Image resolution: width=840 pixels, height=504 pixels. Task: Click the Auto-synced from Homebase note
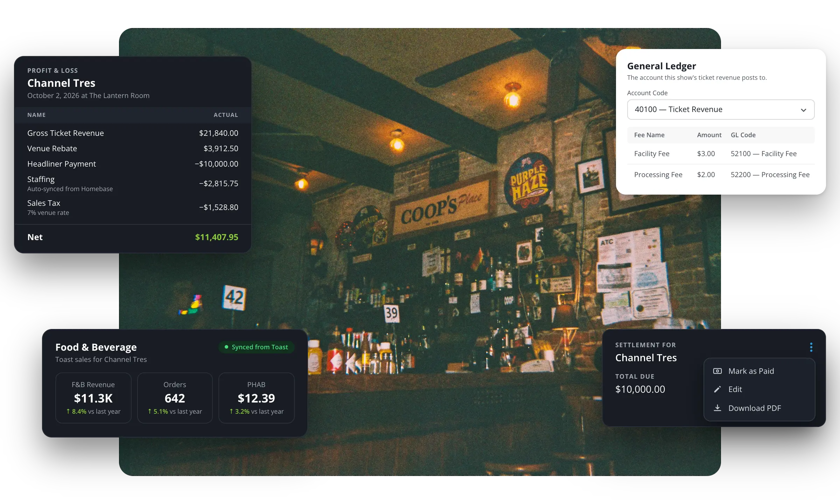(x=70, y=189)
